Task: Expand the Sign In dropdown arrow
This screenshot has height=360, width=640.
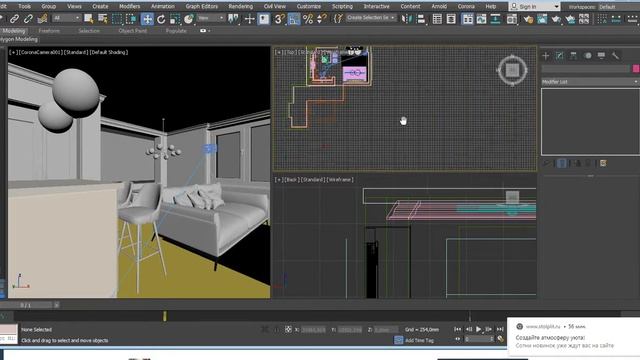Action: click(556, 7)
